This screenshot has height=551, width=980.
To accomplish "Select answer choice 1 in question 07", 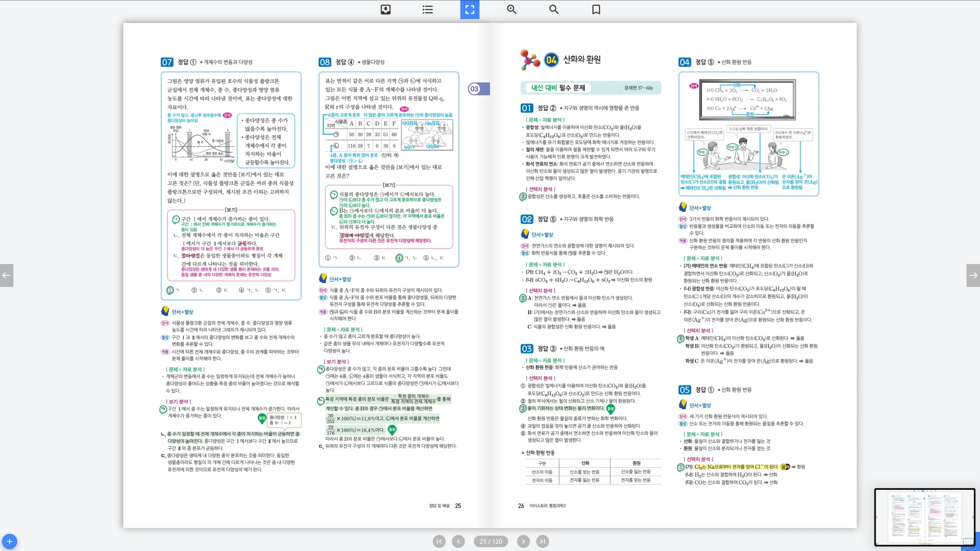I will point(170,290).
